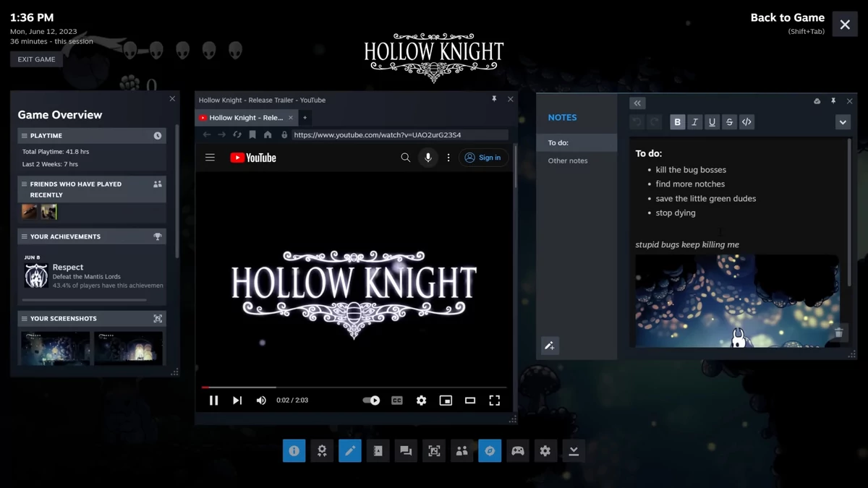The width and height of the screenshot is (868, 488).
Task: Apply italic formatting in Notes
Action: tap(694, 122)
